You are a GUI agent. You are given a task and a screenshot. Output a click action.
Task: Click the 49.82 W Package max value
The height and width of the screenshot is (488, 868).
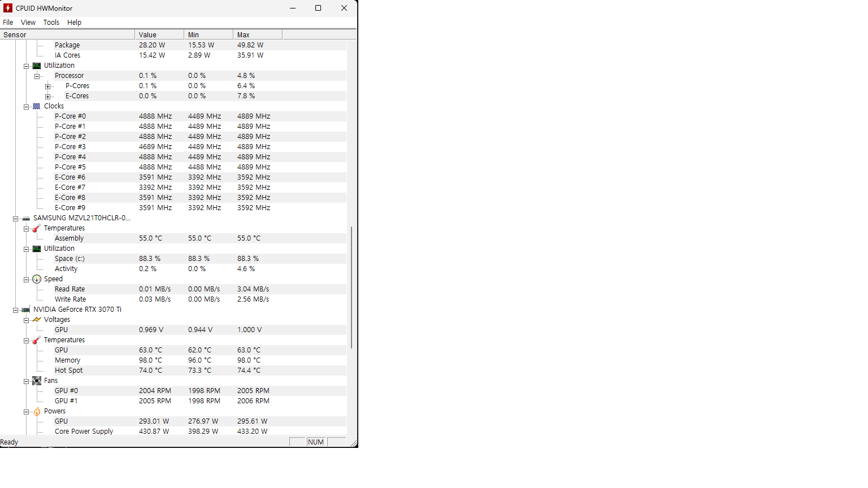pos(250,45)
